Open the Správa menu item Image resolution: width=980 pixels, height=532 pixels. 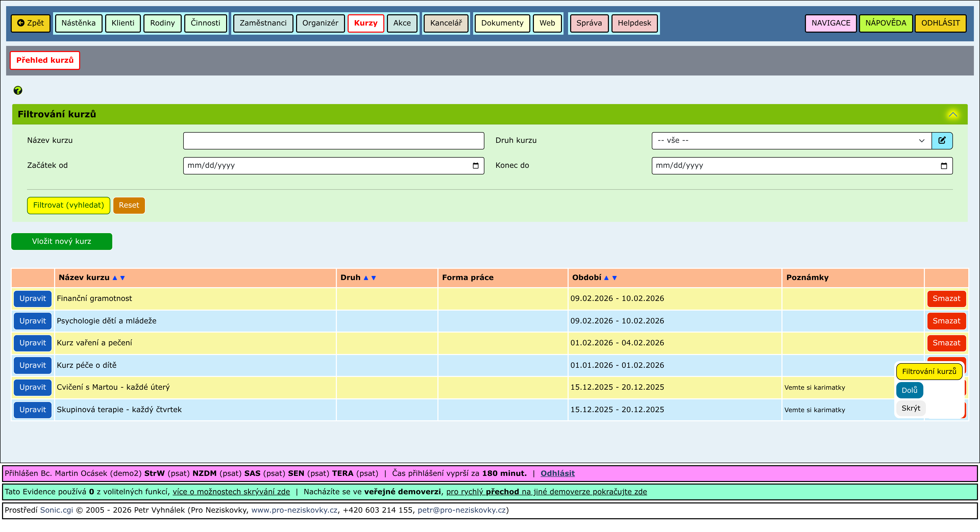pyautogui.click(x=589, y=23)
